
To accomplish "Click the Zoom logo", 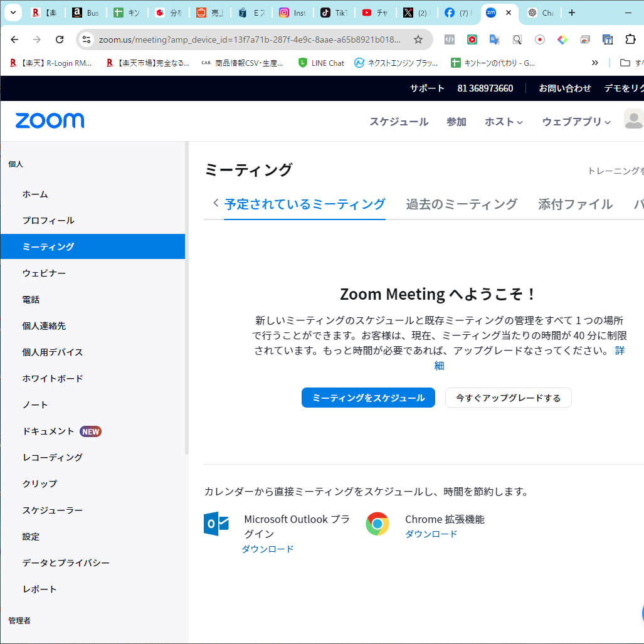I will (x=50, y=120).
